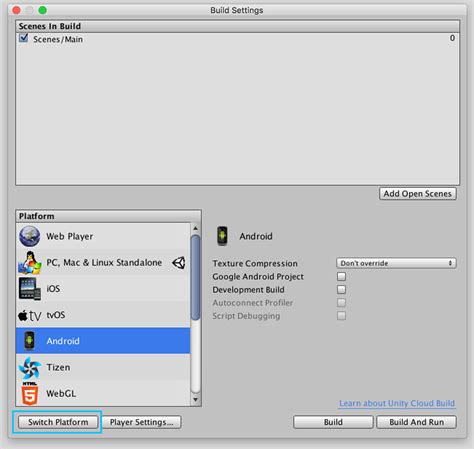Click the Web Player globe icon
474x449 pixels.
pyautogui.click(x=29, y=236)
